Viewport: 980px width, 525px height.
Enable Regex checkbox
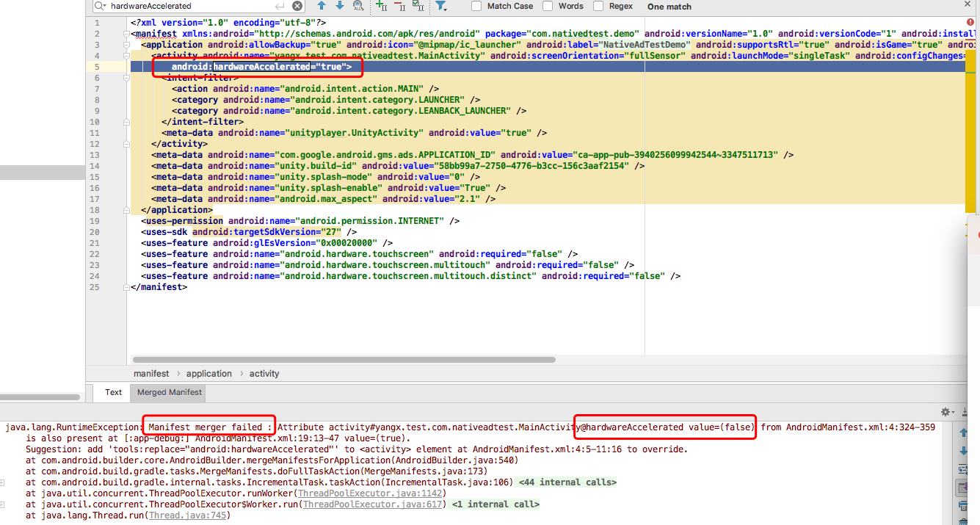598,6
